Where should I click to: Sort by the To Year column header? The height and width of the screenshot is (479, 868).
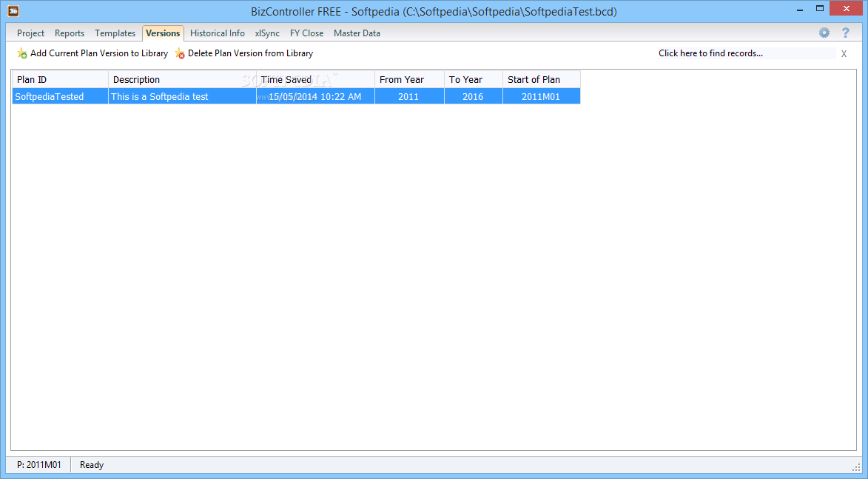(474, 80)
